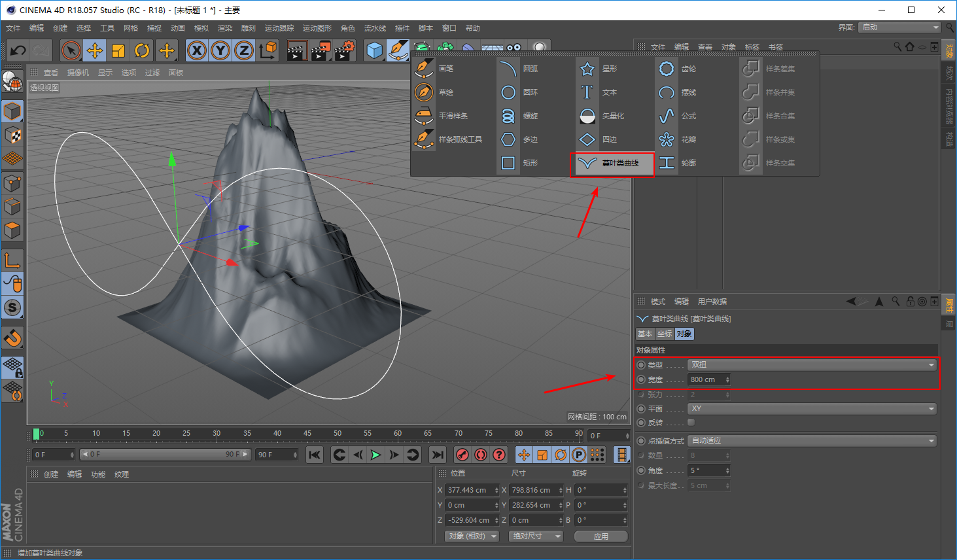Click the 角度 5° value field
This screenshot has height=560, width=957.
point(708,470)
